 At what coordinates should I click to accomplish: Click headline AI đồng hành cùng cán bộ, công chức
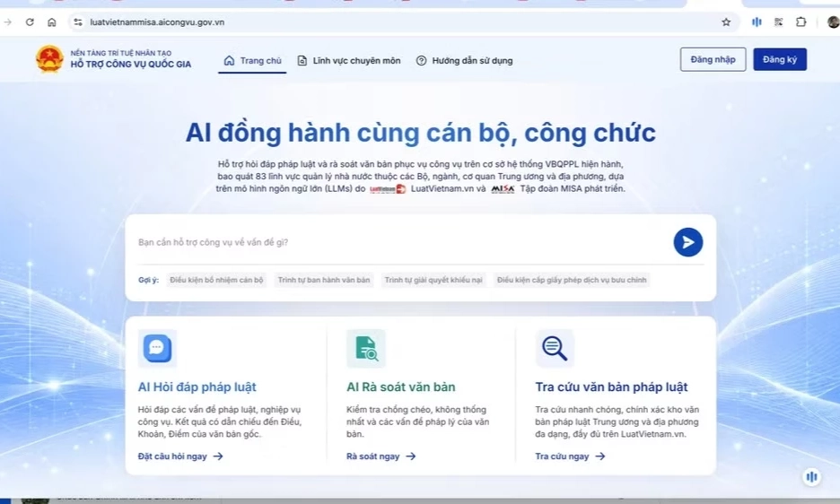[421, 133]
